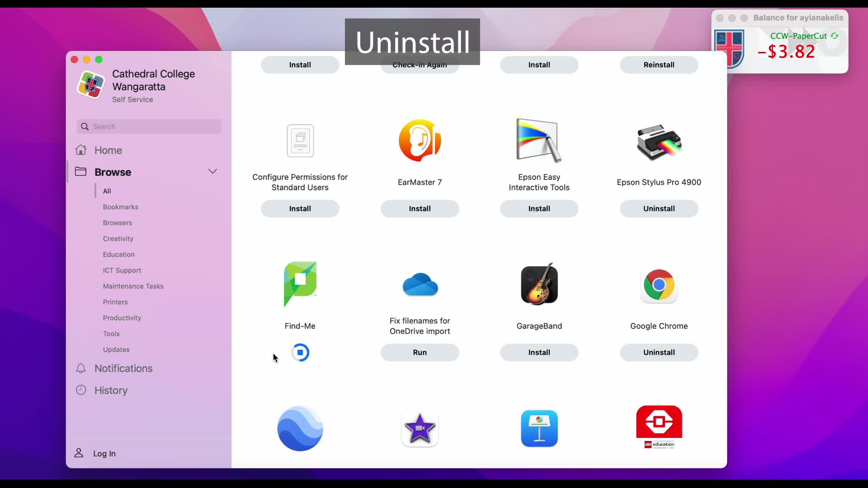
Task: Install GarageBand
Action: 539,352
